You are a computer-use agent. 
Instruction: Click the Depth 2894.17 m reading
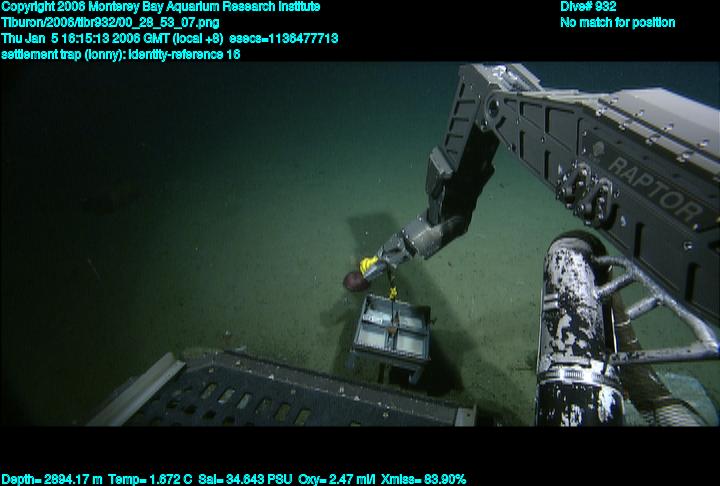click(x=48, y=479)
